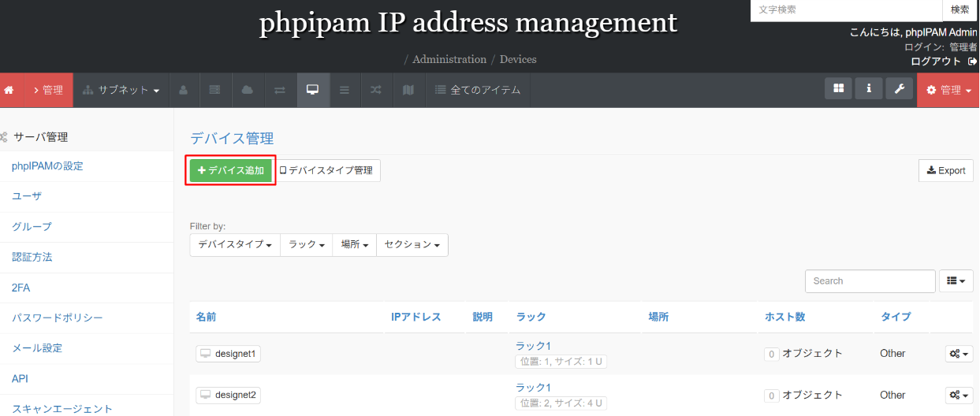Open ユーザ in sidebar
The height and width of the screenshot is (416, 980).
coord(27,196)
